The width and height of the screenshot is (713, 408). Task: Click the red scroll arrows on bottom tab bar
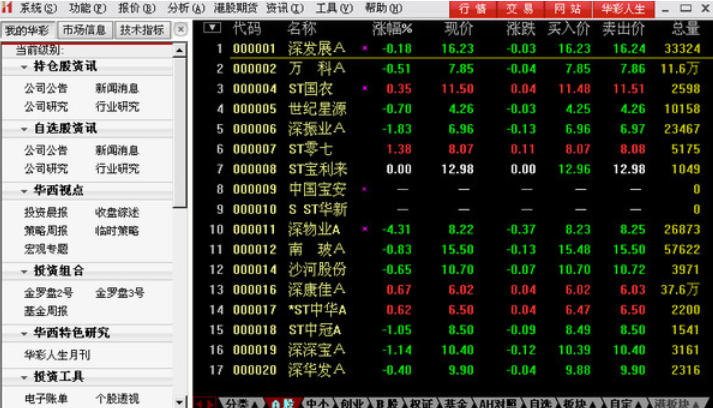pos(203,402)
